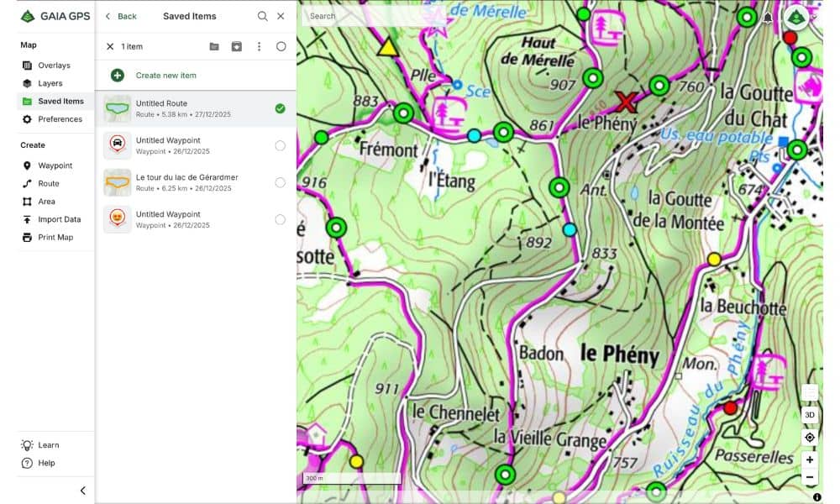Uncheck the selected Untitled Route checkbox
The width and height of the screenshot is (840, 504).
click(280, 108)
